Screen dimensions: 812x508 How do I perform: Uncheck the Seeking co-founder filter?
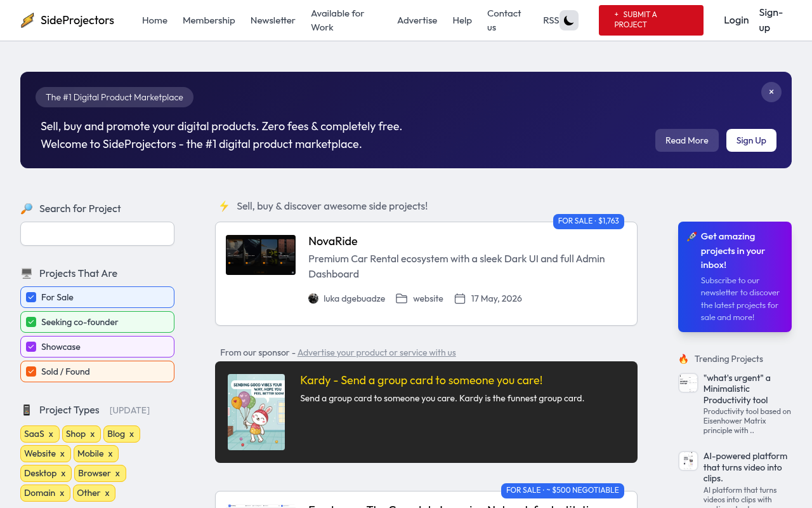click(x=31, y=322)
